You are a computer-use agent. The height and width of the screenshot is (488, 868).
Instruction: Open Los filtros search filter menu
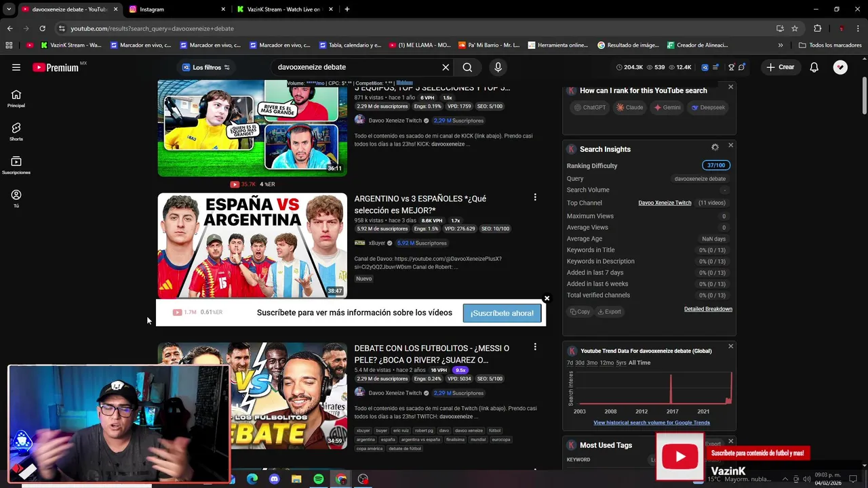(206, 67)
